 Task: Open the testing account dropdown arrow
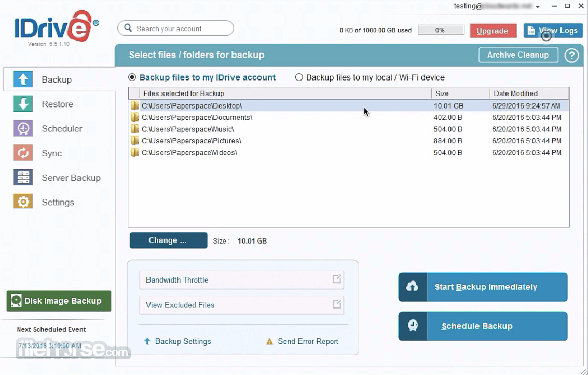pyautogui.click(x=537, y=6)
